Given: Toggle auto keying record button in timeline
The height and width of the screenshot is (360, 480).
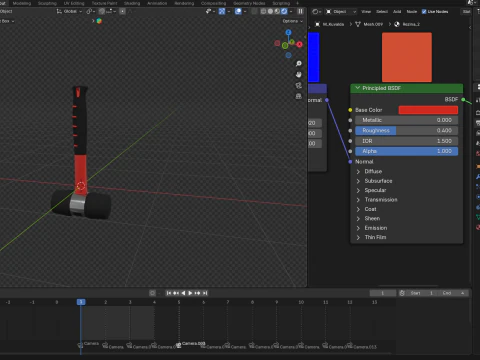Looking at the screenshot, I should click(x=152, y=293).
